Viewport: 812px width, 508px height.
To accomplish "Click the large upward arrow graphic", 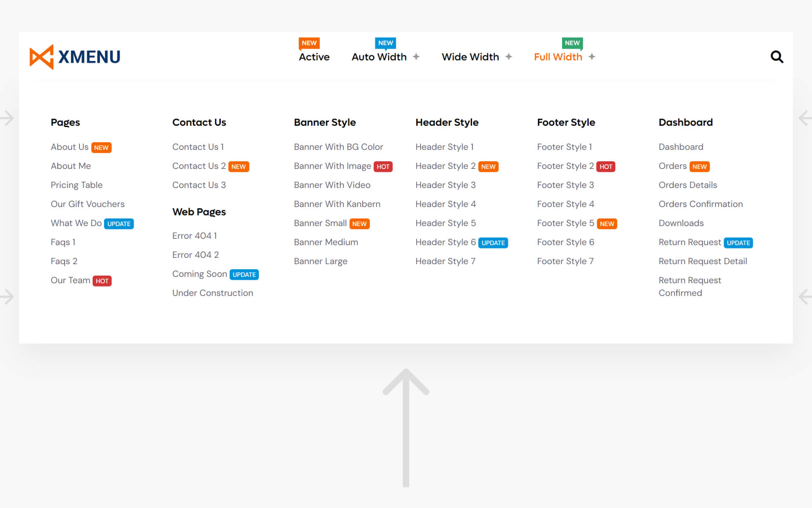I will coord(406,428).
